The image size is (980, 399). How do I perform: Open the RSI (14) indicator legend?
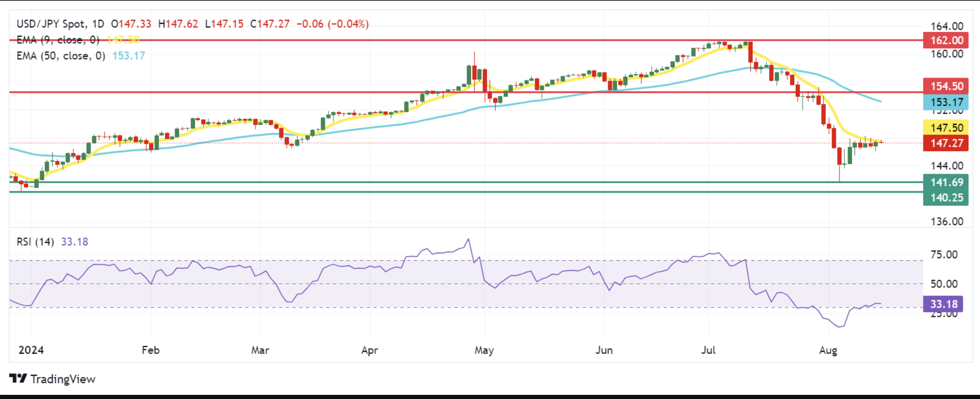(35, 242)
